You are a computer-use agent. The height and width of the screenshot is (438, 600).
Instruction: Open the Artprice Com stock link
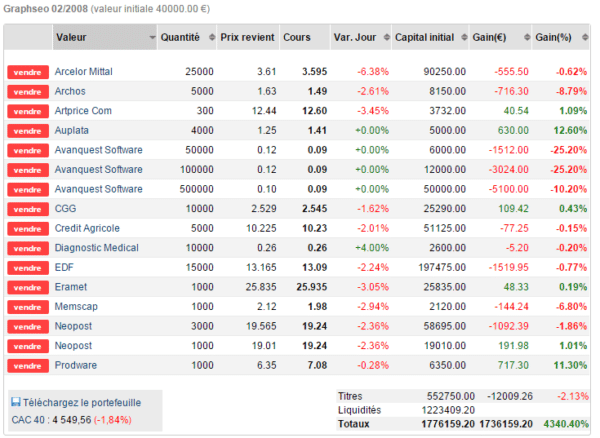(83, 111)
